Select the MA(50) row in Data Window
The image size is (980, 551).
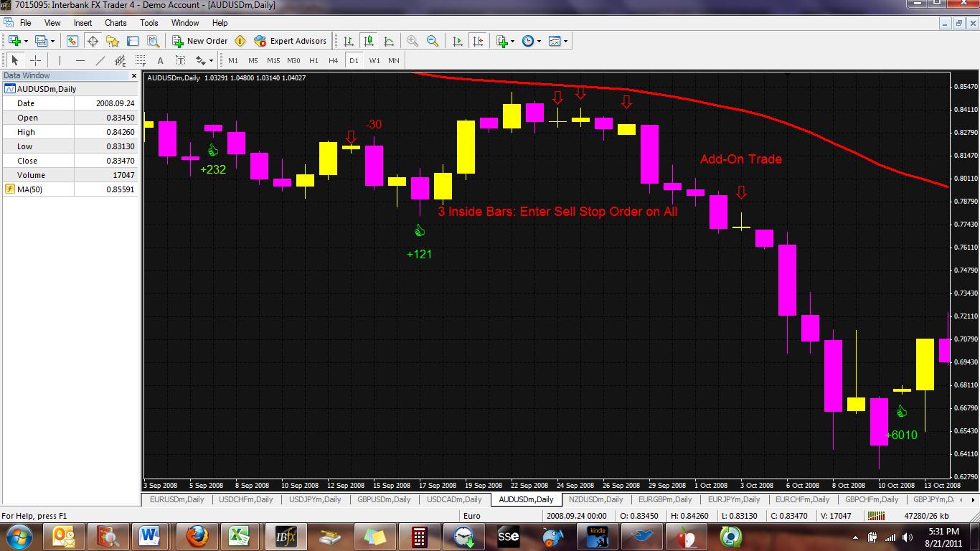pos(70,189)
